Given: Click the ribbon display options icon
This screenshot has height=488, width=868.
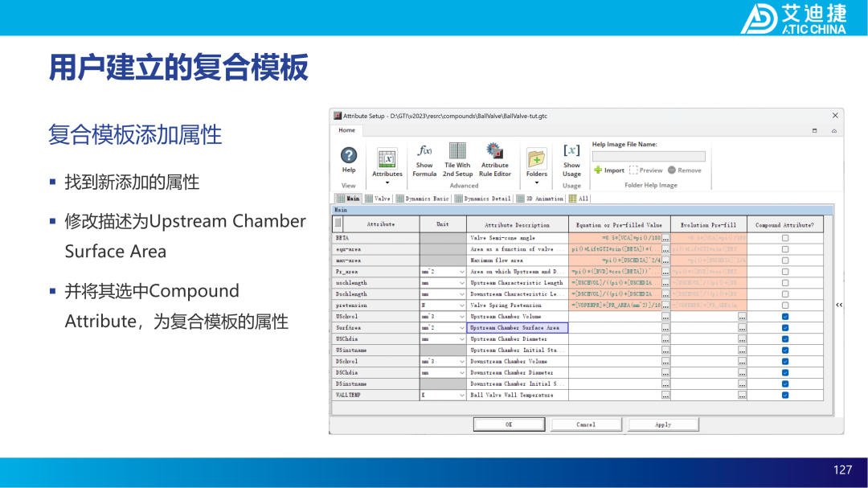Looking at the screenshot, I should pos(814,131).
